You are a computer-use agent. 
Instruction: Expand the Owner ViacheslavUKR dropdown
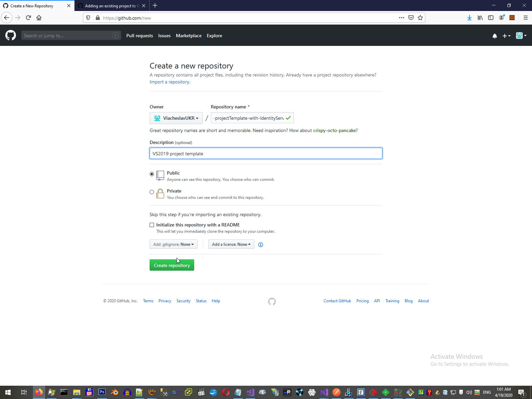tap(176, 118)
